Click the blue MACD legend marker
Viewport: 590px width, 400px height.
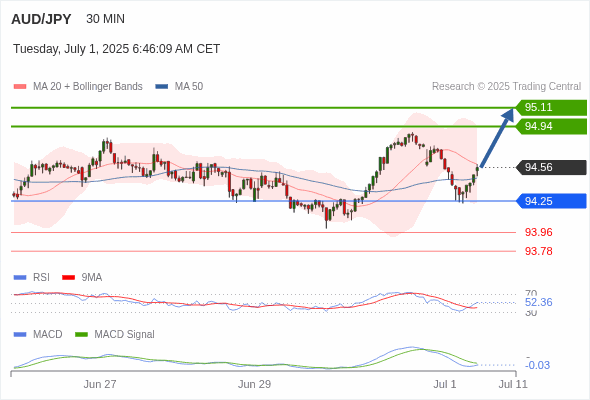(20, 335)
